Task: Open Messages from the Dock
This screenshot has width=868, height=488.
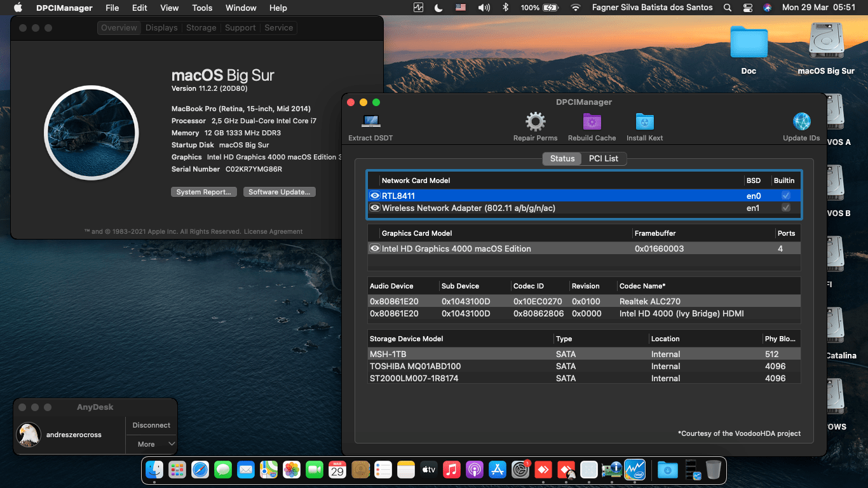Action: click(x=223, y=470)
